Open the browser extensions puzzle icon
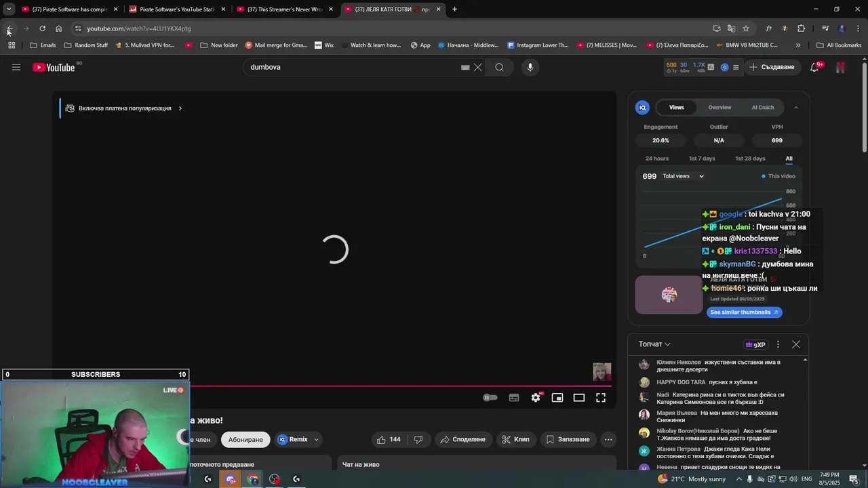 (x=801, y=28)
